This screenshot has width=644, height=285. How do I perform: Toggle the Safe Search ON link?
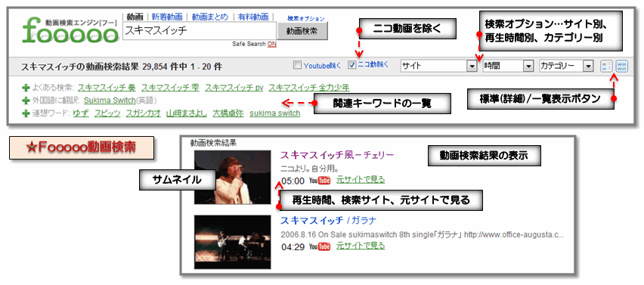(x=272, y=44)
